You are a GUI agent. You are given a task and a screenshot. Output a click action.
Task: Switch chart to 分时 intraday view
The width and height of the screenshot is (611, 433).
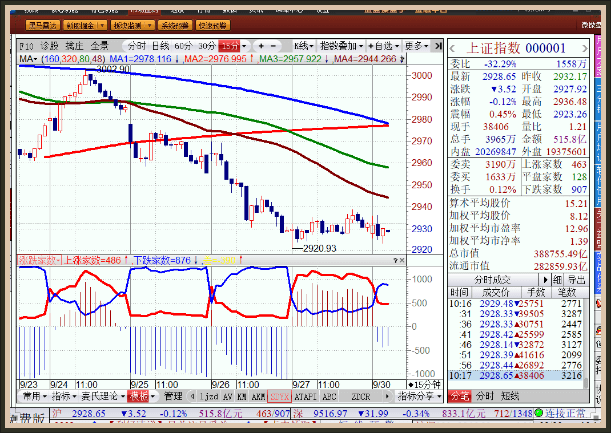pyautogui.click(x=137, y=46)
